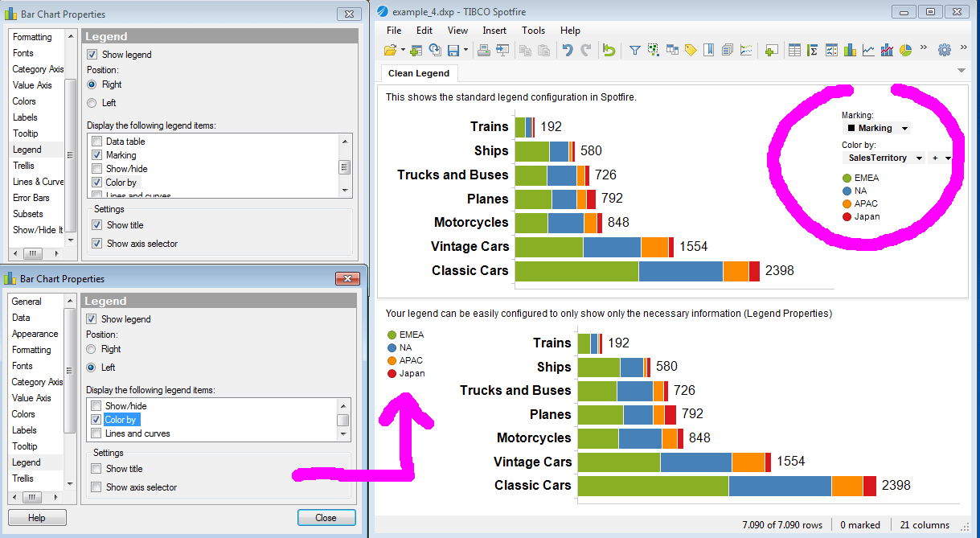The height and width of the screenshot is (538, 980).
Task: Select the Left position radio in the upper dialog
Action: point(92,103)
